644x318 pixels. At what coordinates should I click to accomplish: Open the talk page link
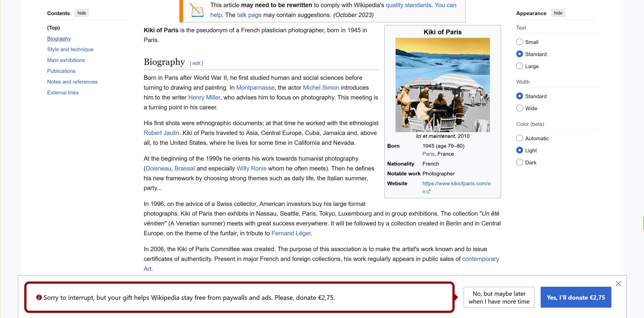[x=249, y=15]
